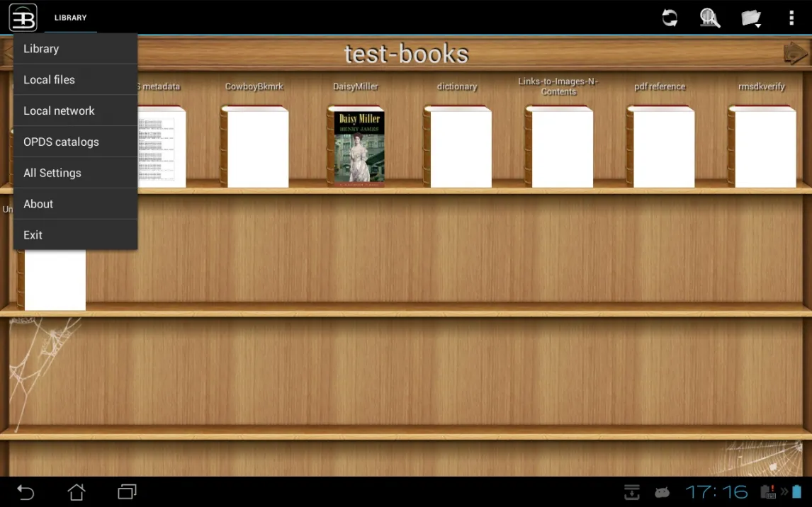Choose Local files menu entry
The height and width of the screenshot is (507, 812).
point(74,80)
